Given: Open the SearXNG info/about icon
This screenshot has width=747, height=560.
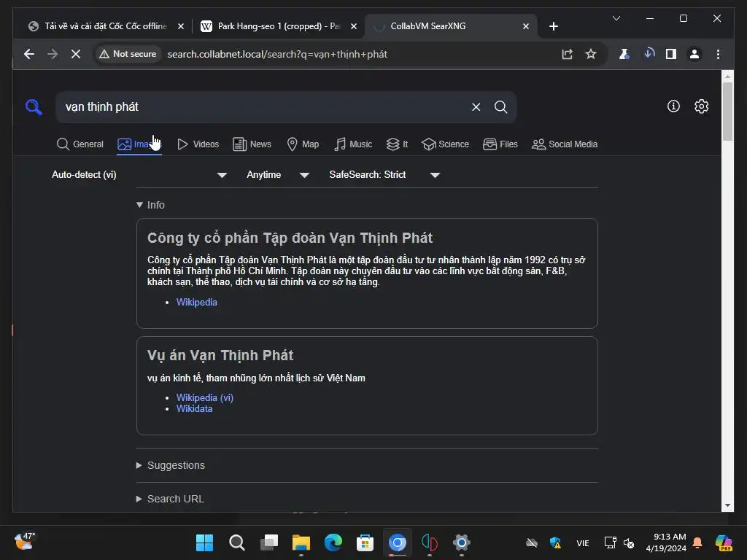Looking at the screenshot, I should (x=673, y=106).
